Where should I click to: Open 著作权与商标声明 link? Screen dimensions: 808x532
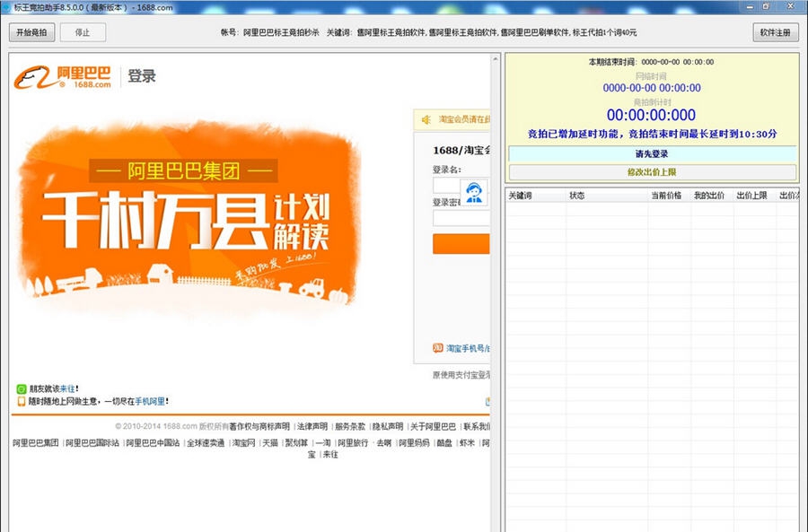pyautogui.click(x=259, y=426)
